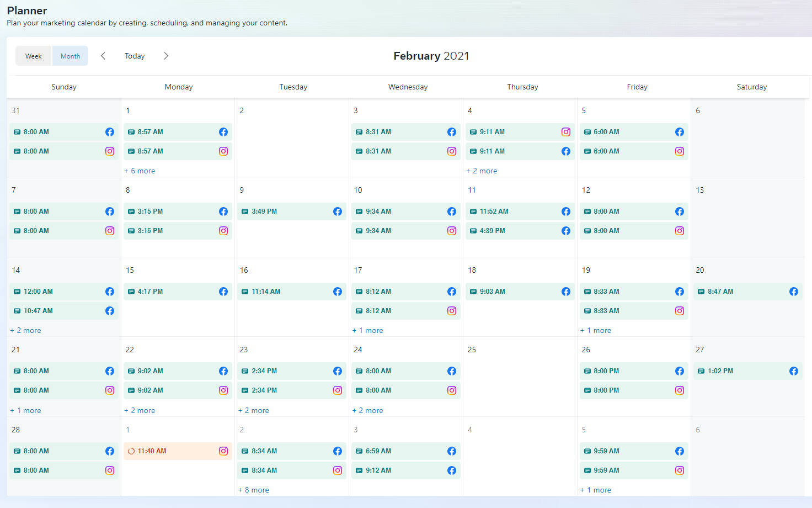Go to previous month with left chevron
The image size is (812, 508).
point(103,56)
